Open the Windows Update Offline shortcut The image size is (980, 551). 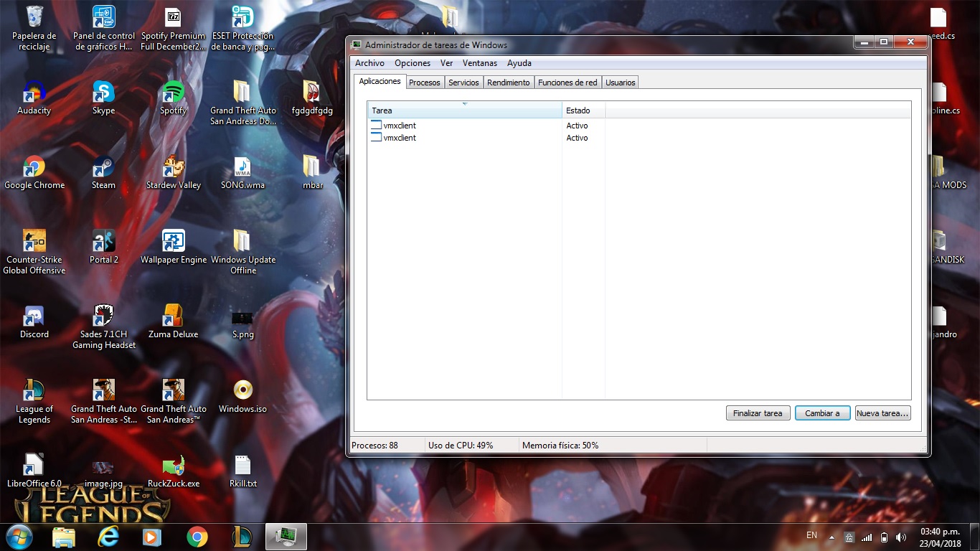click(242, 240)
